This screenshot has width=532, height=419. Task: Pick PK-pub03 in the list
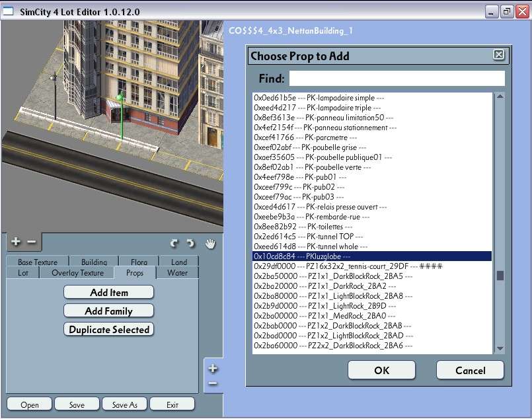click(x=372, y=197)
